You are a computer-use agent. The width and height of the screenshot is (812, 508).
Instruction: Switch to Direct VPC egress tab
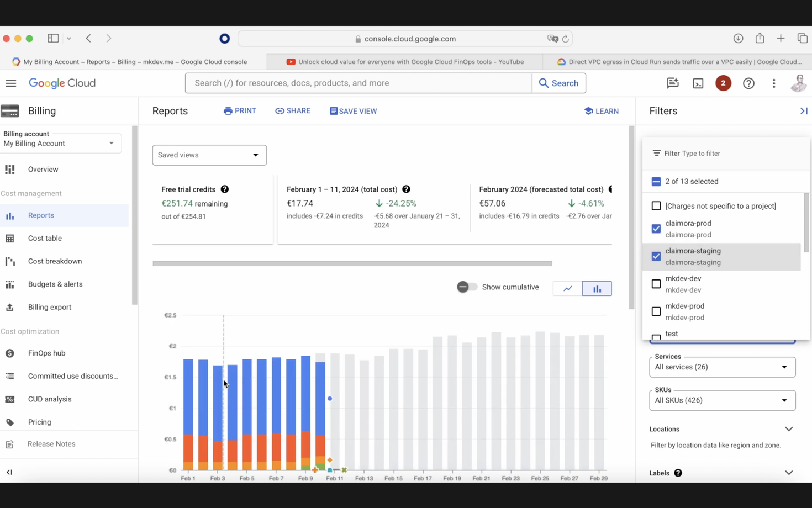click(x=678, y=62)
